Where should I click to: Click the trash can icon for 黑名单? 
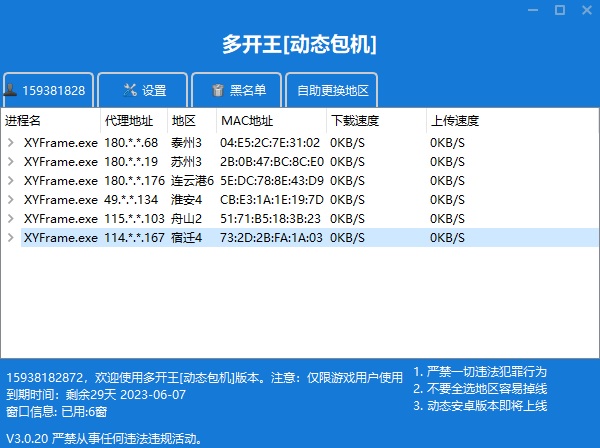[217, 90]
